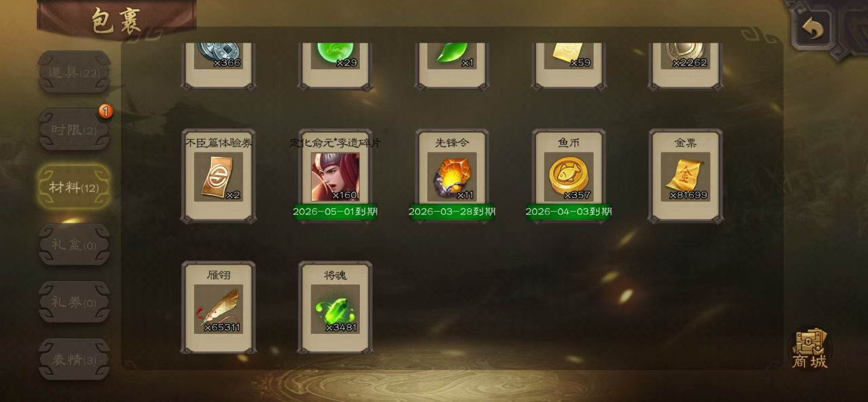Switch to the 材料(12) tab
This screenshot has width=868, height=402.
tap(74, 187)
